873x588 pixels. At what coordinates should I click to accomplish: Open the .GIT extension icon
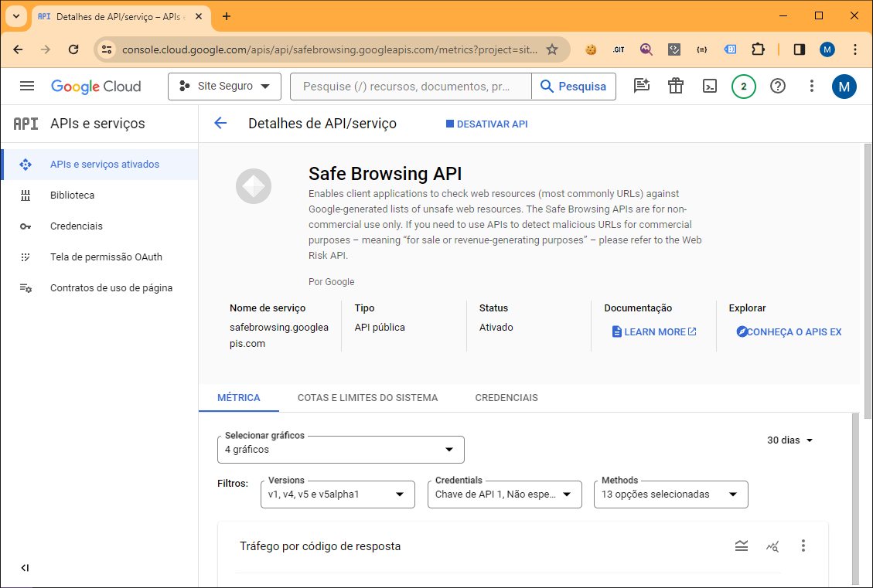tap(619, 49)
